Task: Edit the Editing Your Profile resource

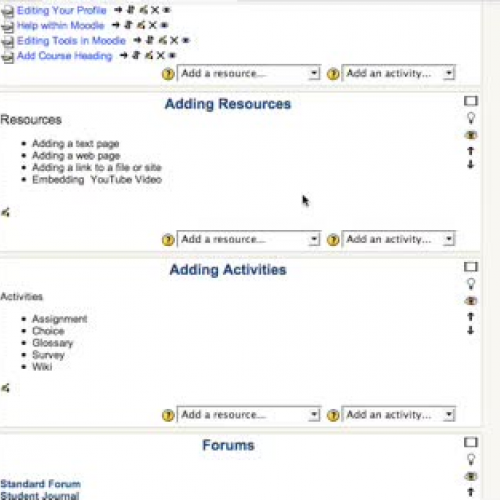Action: coord(143,10)
